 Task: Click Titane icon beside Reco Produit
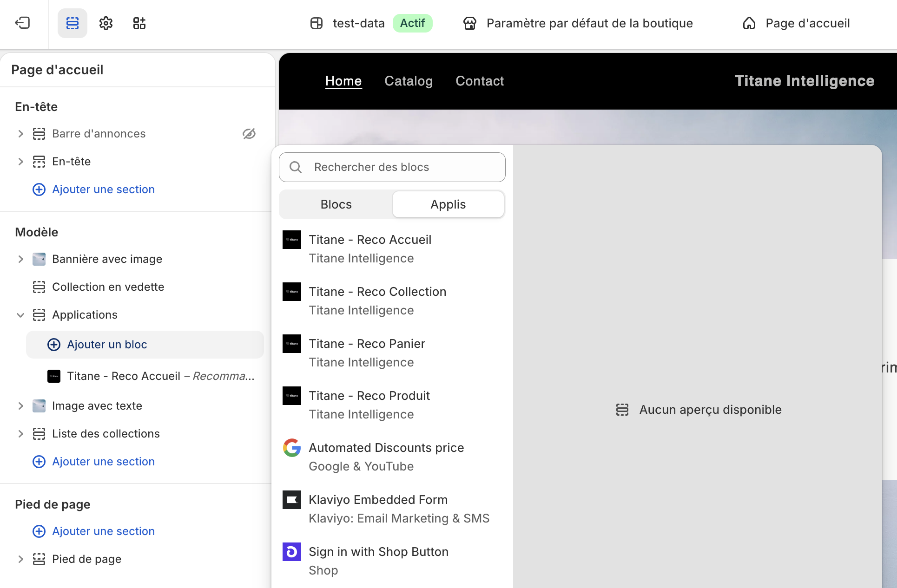(x=292, y=396)
